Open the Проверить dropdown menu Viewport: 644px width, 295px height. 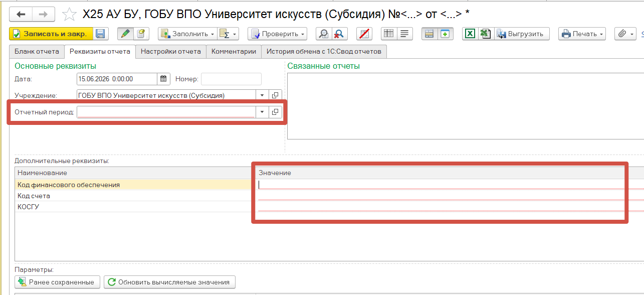(x=277, y=34)
